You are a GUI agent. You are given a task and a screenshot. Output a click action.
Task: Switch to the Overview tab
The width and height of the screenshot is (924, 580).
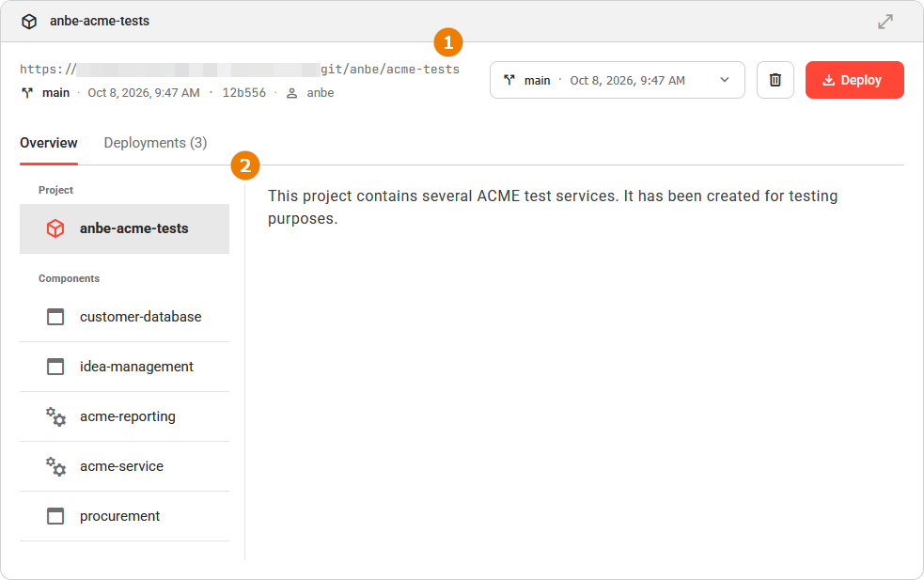click(x=49, y=143)
